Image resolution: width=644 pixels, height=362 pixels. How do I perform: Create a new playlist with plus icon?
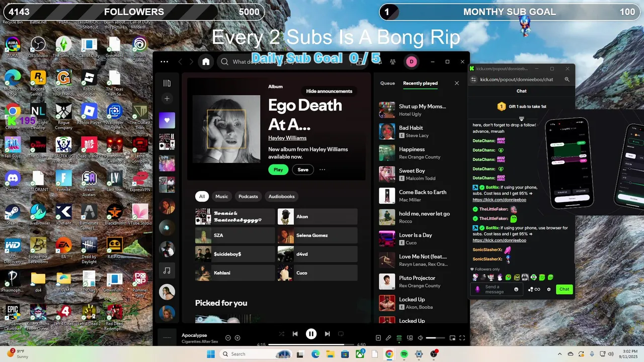(167, 99)
